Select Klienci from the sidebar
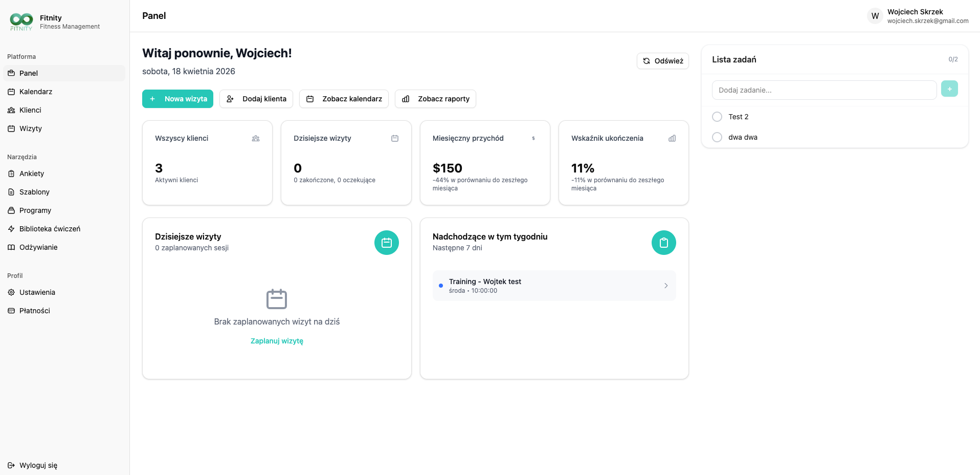 point(30,110)
